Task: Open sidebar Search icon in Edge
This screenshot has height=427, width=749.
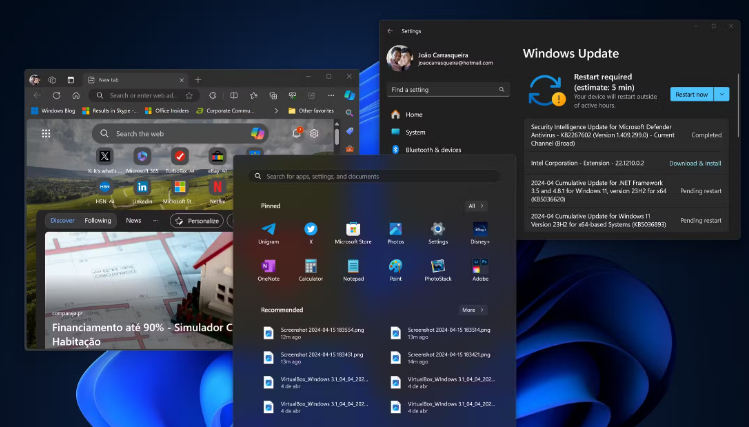Action: point(350,113)
